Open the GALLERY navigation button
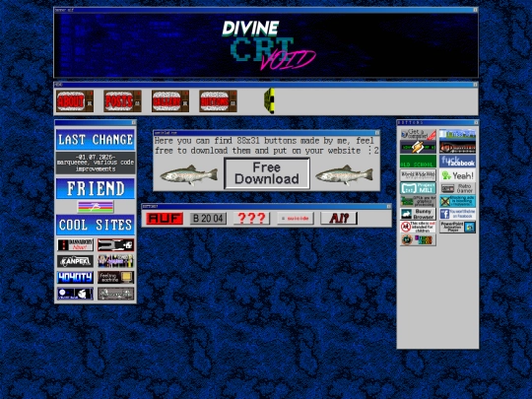Image resolution: width=532 pixels, height=399 pixels. (170, 101)
